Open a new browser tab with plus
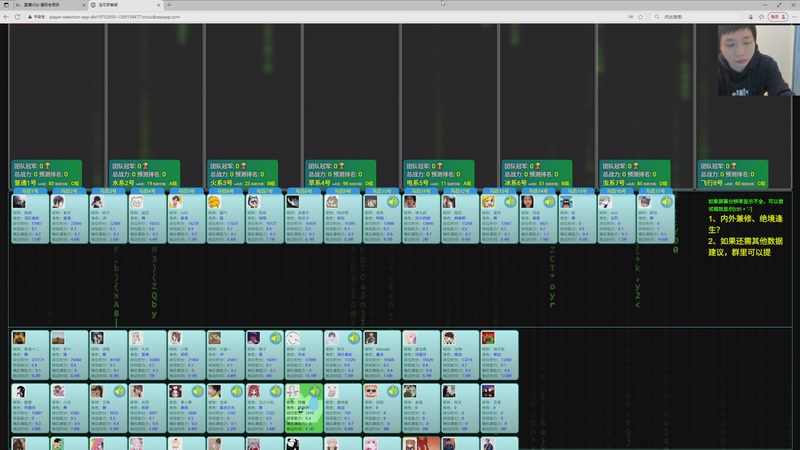Screen dimensions: 800x450 (x=169, y=5)
